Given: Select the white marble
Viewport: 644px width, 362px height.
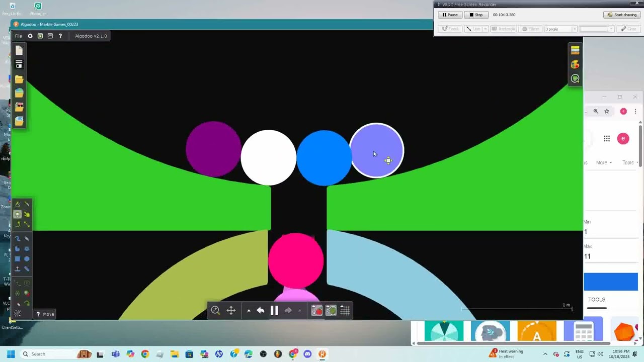Looking at the screenshot, I should tap(269, 157).
